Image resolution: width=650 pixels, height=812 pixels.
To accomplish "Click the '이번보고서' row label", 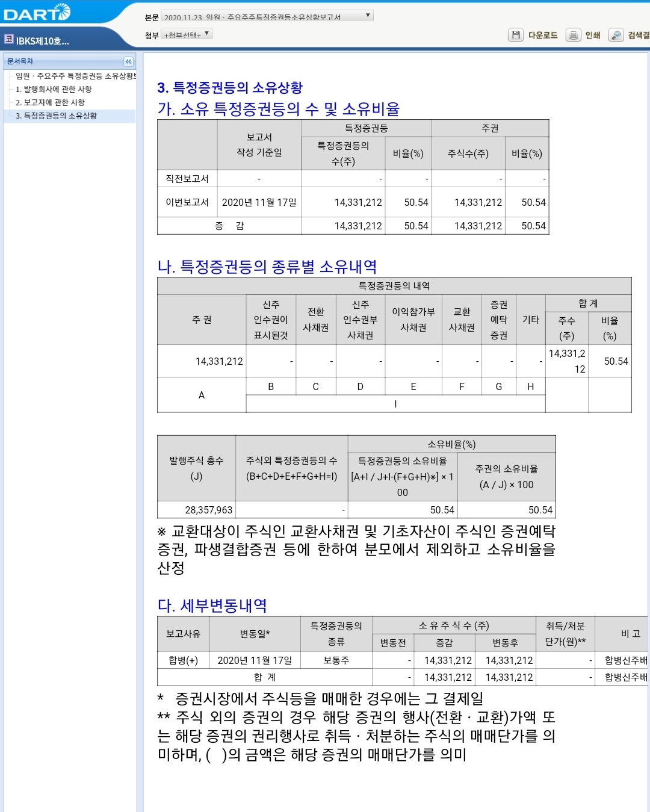I will (187, 202).
